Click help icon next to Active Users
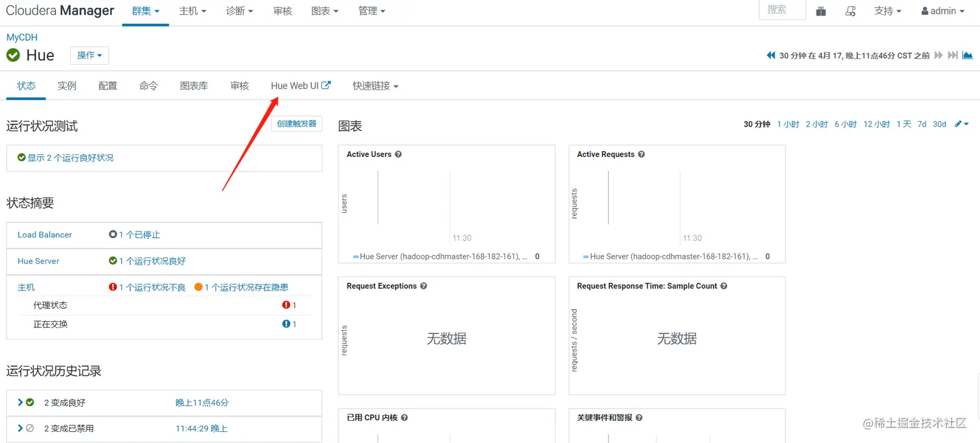Image resolution: width=980 pixels, height=443 pixels. [x=398, y=154]
